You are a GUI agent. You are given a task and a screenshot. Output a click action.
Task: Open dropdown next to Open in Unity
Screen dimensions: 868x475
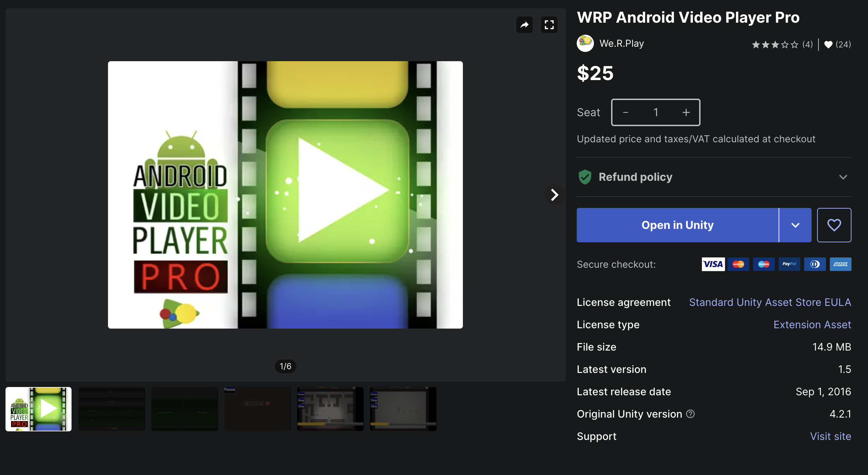tap(795, 225)
